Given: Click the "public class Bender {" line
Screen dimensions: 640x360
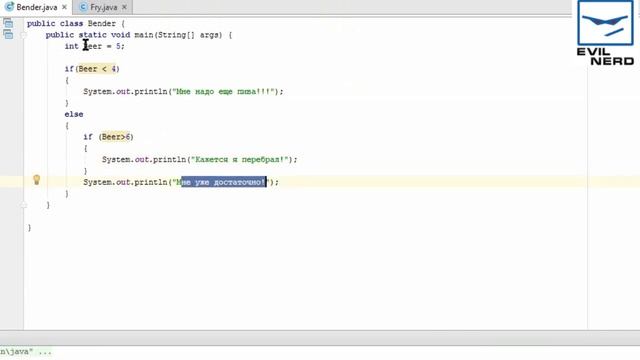Looking at the screenshot, I should (76, 24).
